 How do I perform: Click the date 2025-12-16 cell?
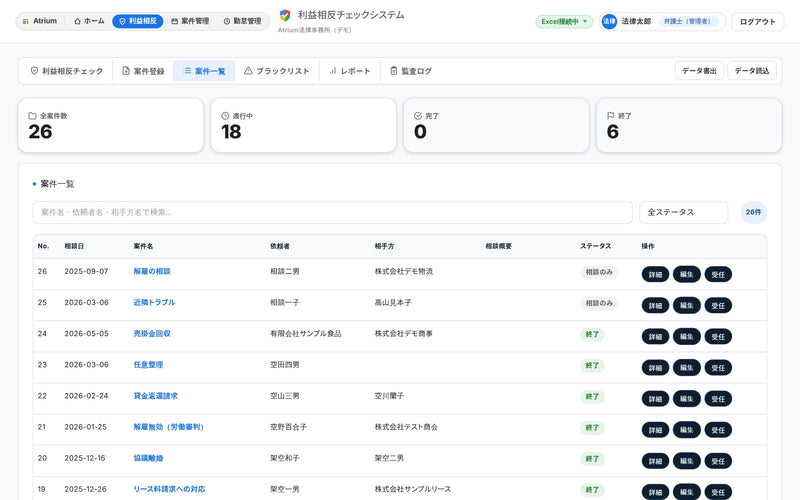(x=85, y=458)
